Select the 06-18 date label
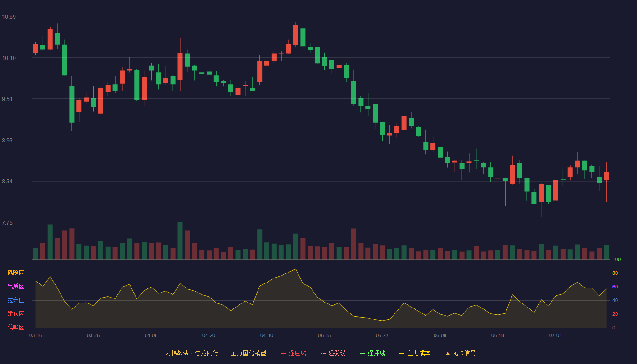The width and height of the screenshot is (637, 364). click(x=498, y=335)
